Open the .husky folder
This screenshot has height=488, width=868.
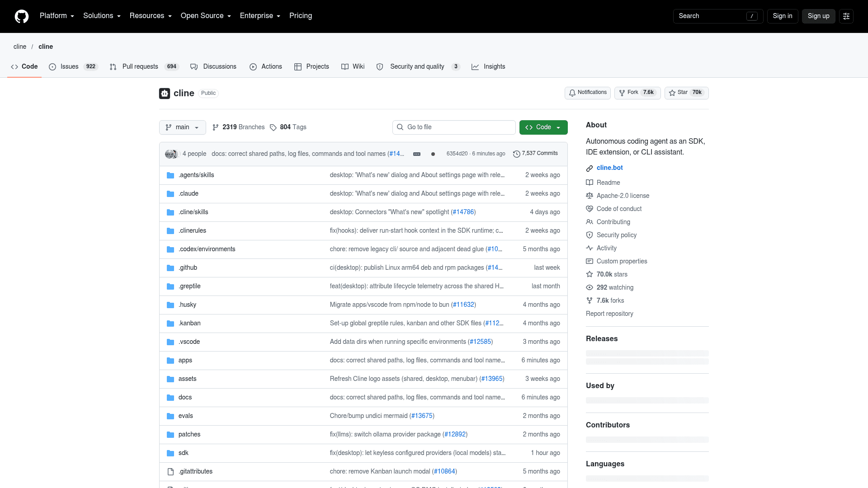pos(187,305)
